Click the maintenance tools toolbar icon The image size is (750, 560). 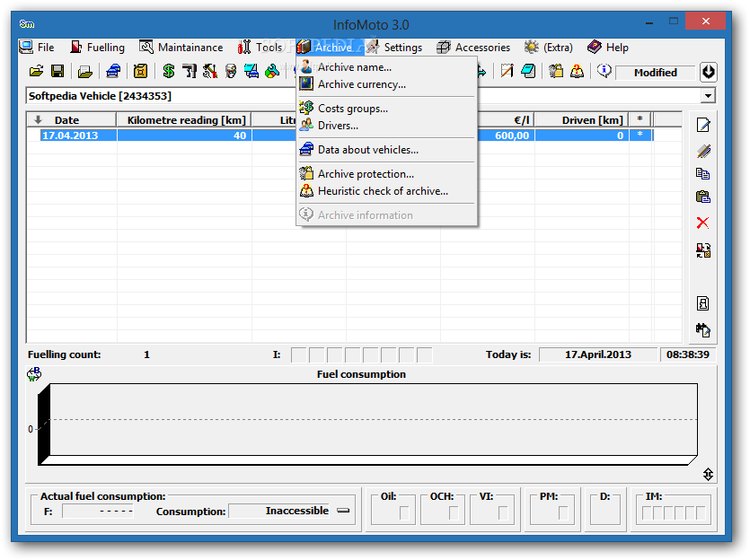coord(210,72)
